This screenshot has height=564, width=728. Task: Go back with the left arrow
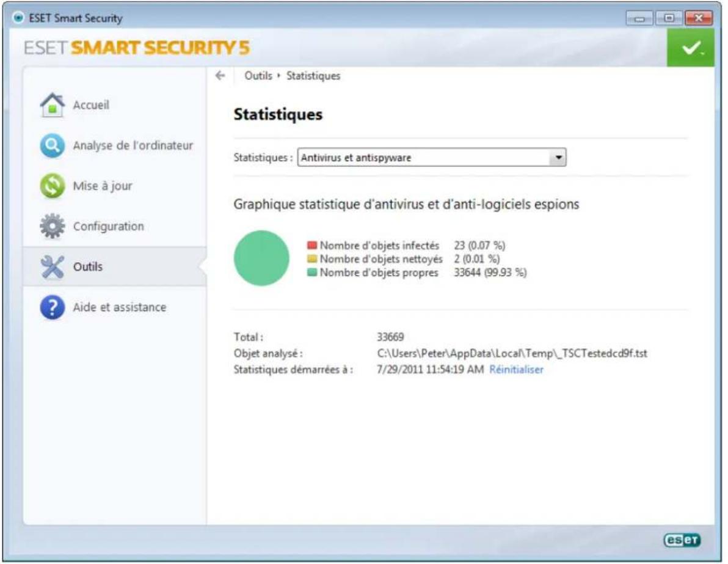(x=220, y=75)
